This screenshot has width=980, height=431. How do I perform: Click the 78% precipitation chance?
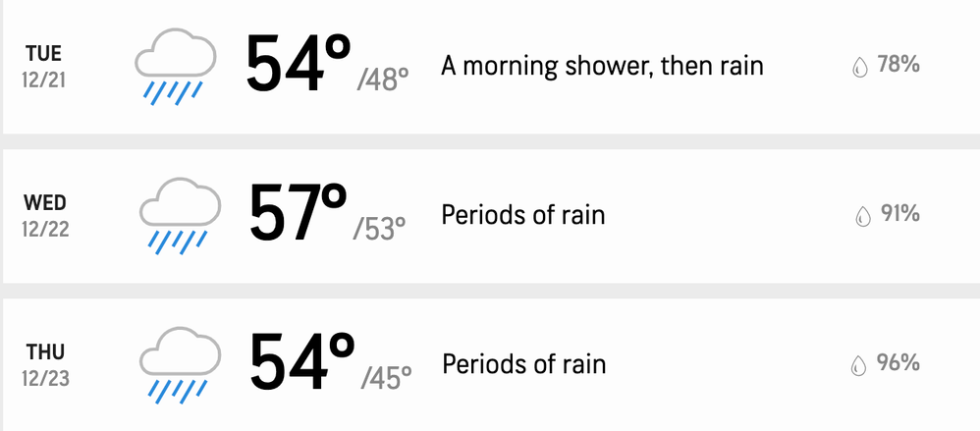coord(898,65)
